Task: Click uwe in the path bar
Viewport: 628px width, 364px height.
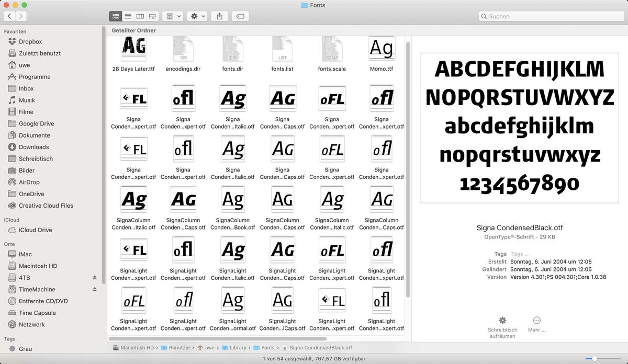Action: coord(206,347)
